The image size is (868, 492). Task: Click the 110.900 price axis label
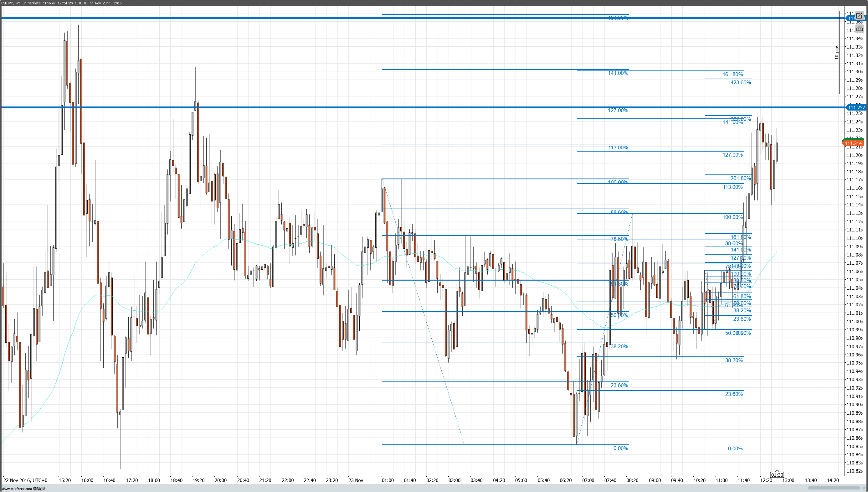tap(855, 405)
